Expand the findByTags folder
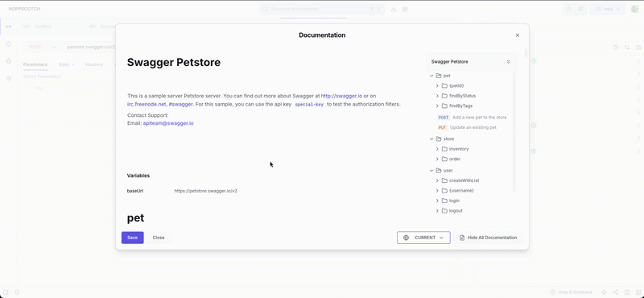644x298 pixels. pyautogui.click(x=437, y=106)
